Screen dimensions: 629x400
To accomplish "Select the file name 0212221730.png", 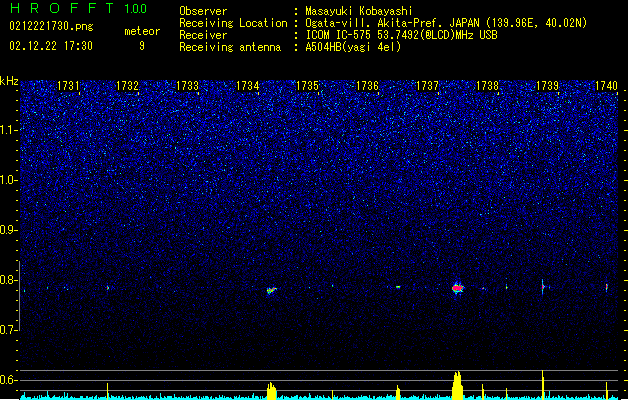I will pyautogui.click(x=51, y=27).
